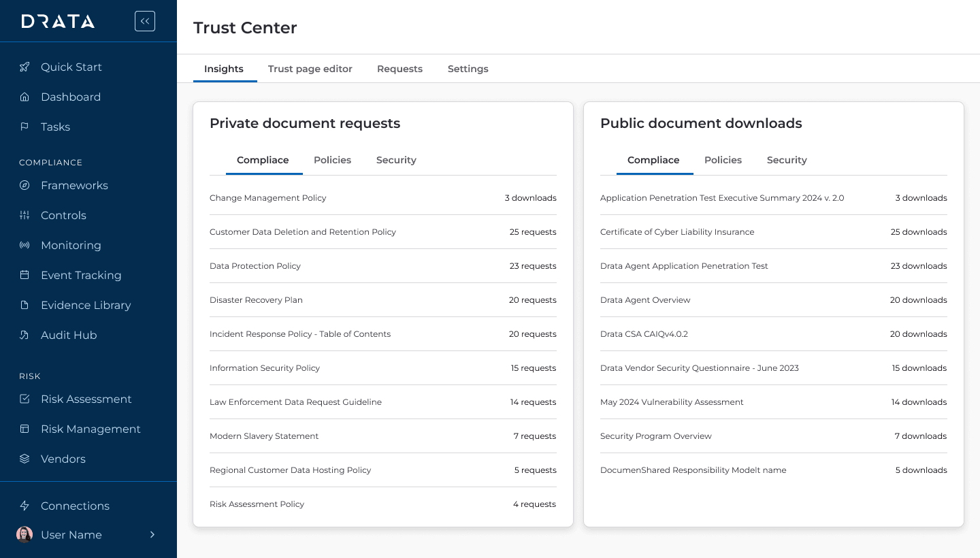Screen dimensions: 980x558
Task: Click the Event Tracking calendar icon
Action: click(x=24, y=275)
